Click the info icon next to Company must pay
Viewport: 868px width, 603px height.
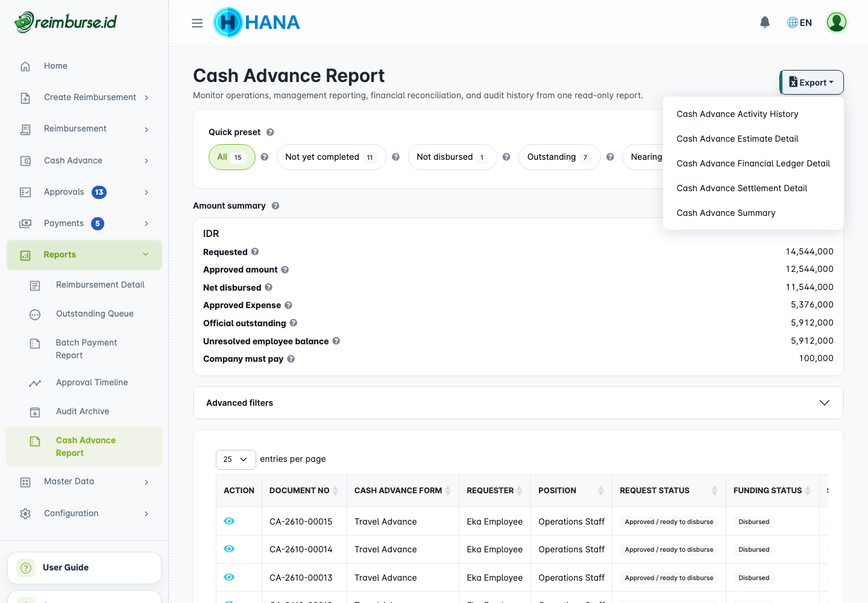(x=291, y=359)
